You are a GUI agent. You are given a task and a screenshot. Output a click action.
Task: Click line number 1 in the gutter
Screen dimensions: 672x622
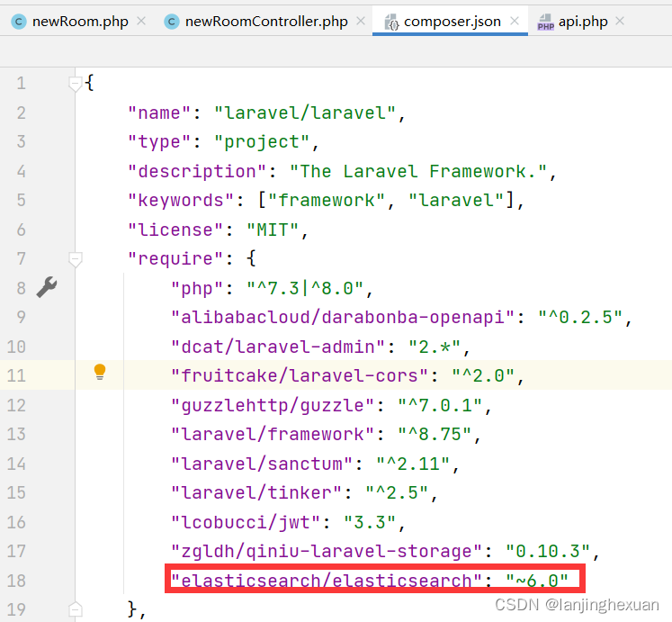pos(21,83)
